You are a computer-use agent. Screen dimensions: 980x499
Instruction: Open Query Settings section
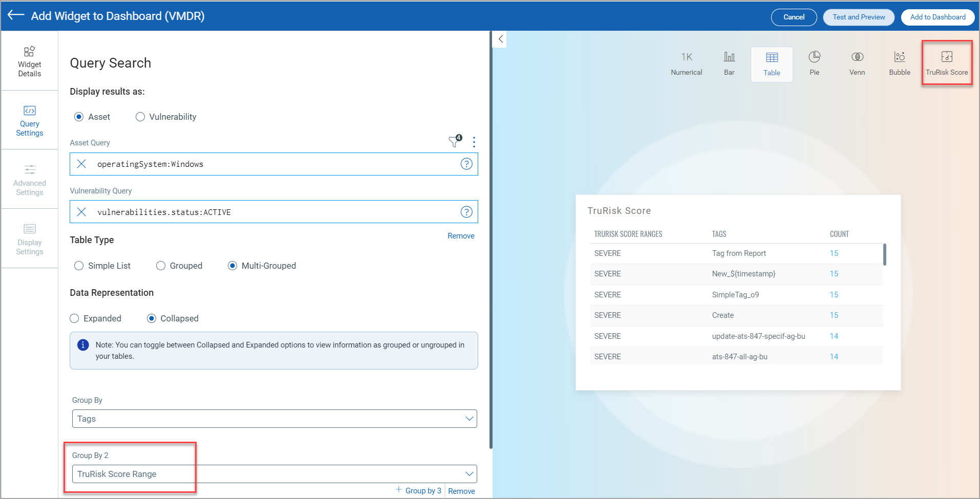[x=30, y=121]
